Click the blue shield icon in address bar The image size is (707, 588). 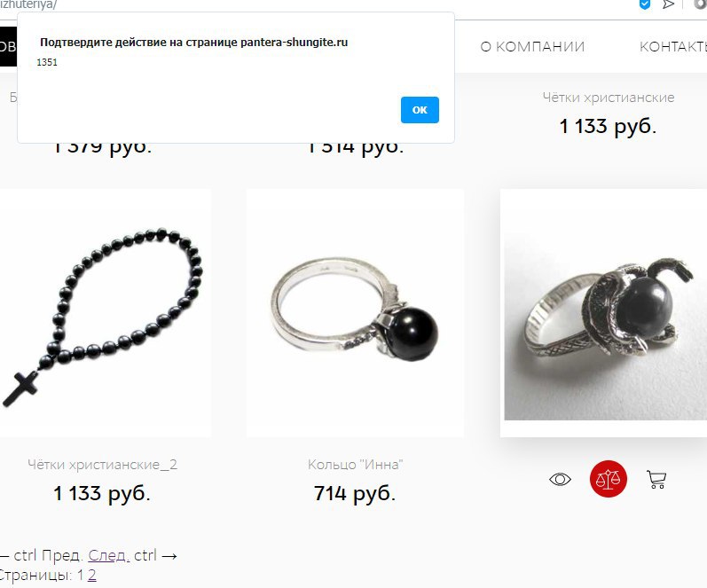(x=645, y=4)
